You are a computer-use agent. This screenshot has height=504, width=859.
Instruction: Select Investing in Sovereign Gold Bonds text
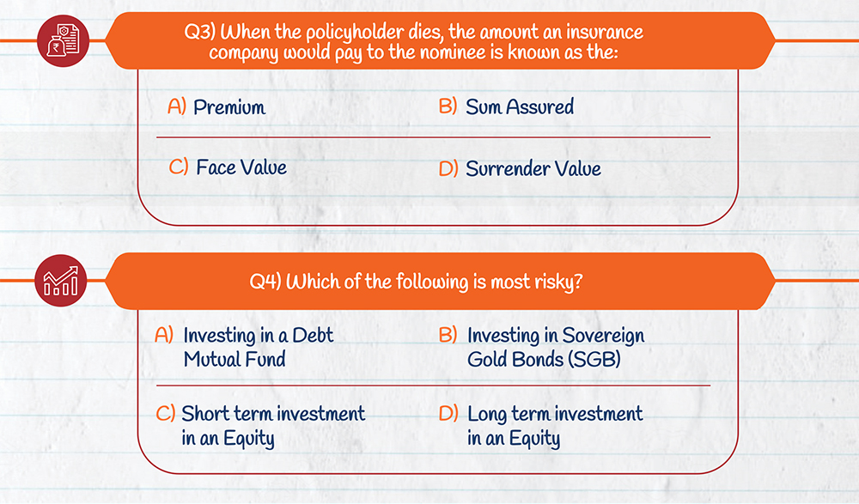click(555, 347)
